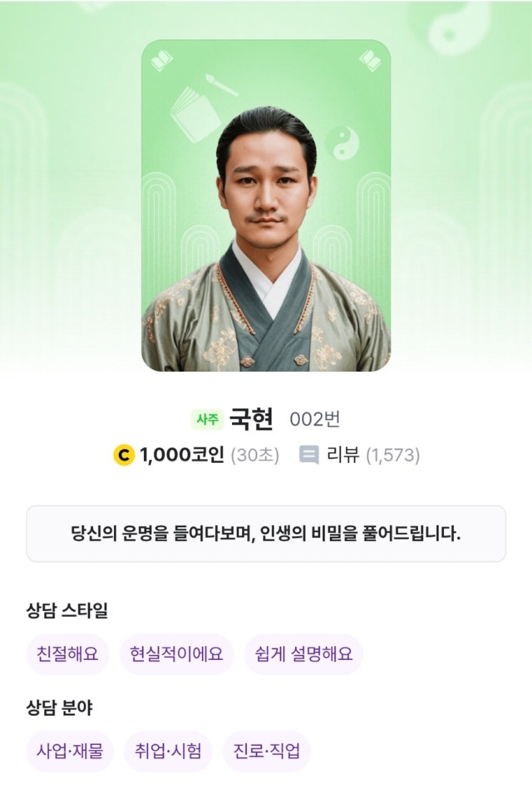The image size is (532, 811).
Task: Click the destiny introduction message box
Action: coord(266,534)
